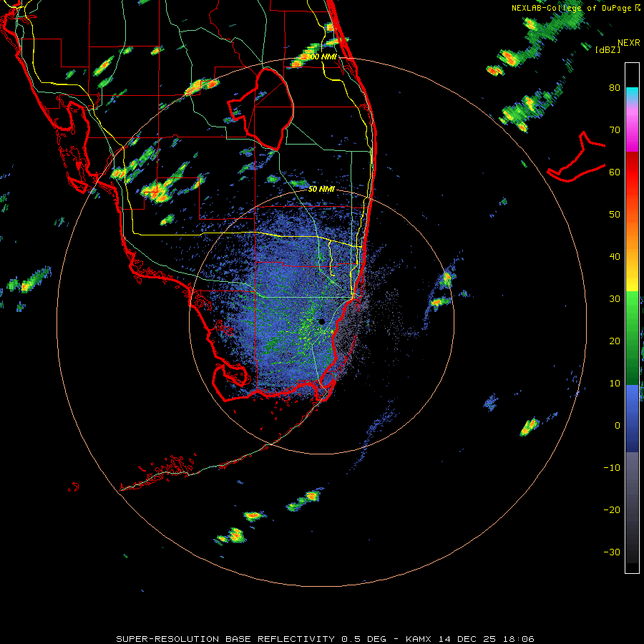Click the 100 NMI range ring label
Image resolution: width=644 pixels, height=644 pixels.
[321, 57]
